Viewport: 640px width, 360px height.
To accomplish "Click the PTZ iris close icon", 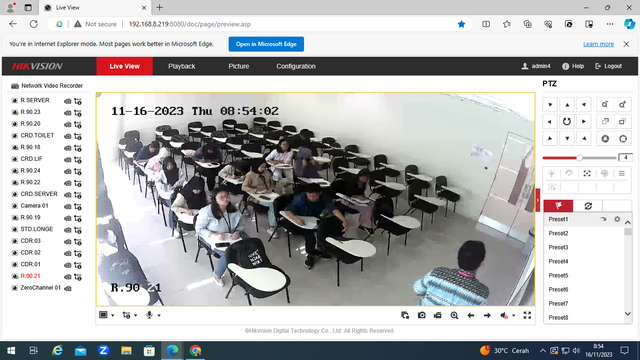I will pos(605,139).
